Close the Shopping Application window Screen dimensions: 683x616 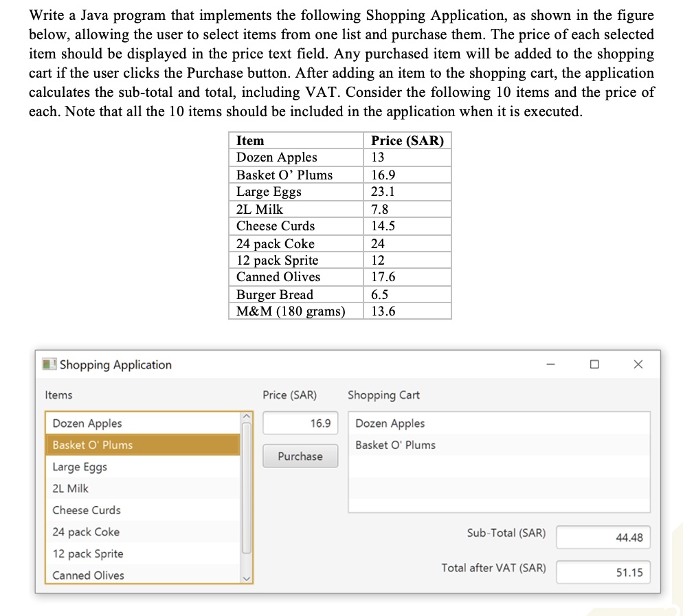coord(638,364)
